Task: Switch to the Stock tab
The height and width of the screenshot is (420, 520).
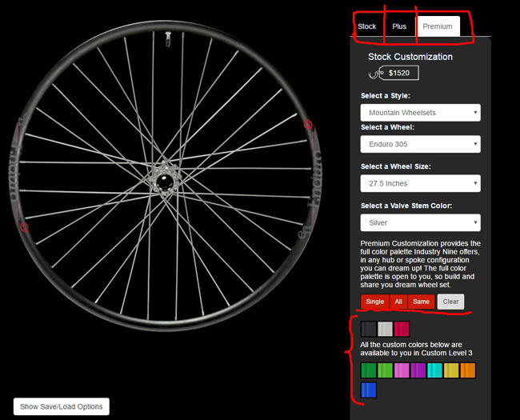Action: 367,26
